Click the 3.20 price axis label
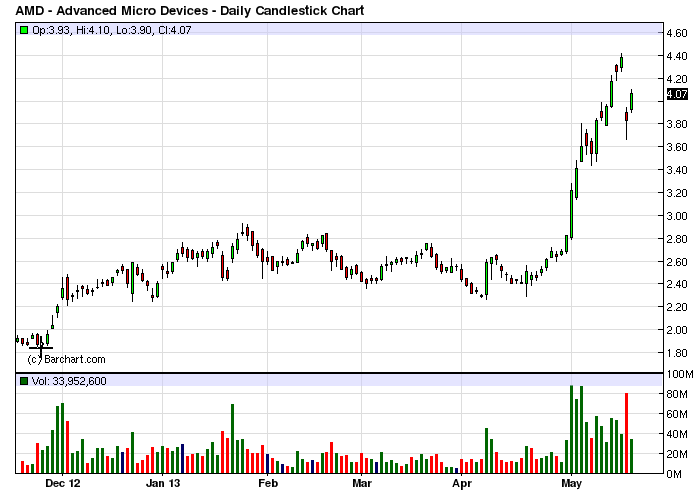The height and width of the screenshot is (493, 699). (677, 193)
